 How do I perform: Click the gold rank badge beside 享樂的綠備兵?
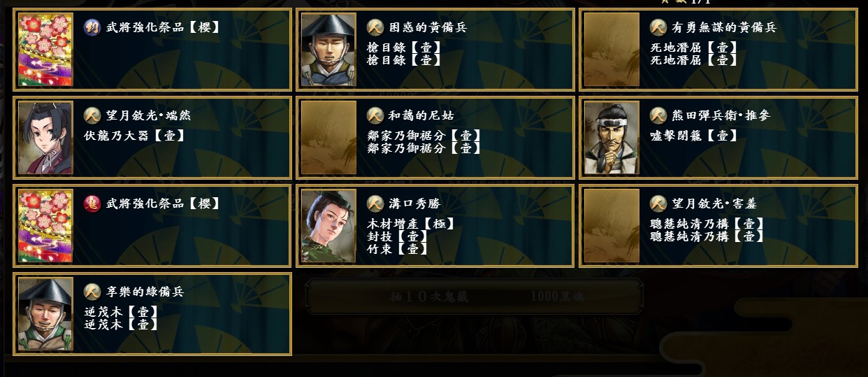tap(92, 292)
